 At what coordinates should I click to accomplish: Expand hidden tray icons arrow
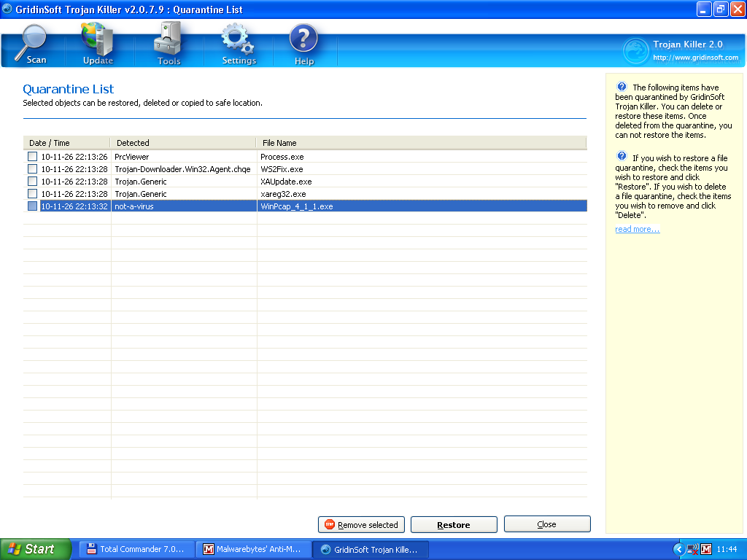click(679, 549)
